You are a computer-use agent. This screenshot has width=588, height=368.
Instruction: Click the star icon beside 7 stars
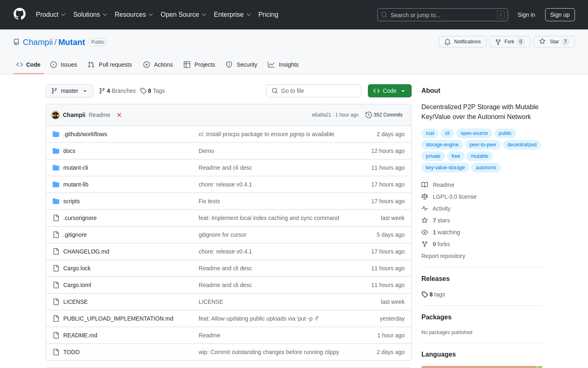425,220
